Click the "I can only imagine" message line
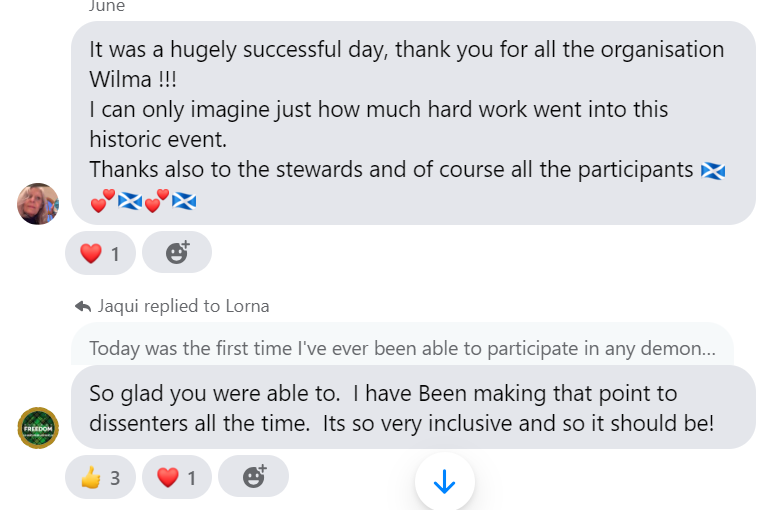This screenshot has width=763, height=510. pos(378,109)
